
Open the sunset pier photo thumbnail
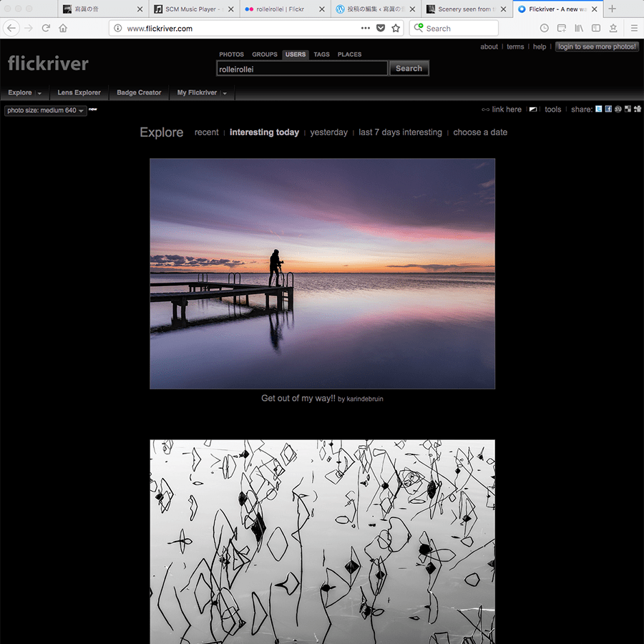(x=322, y=273)
